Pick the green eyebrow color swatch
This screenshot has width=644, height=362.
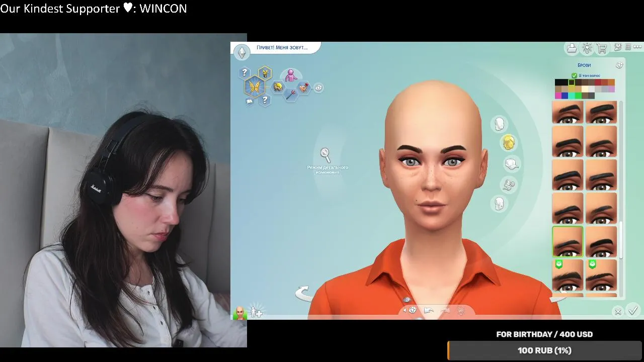578,96
